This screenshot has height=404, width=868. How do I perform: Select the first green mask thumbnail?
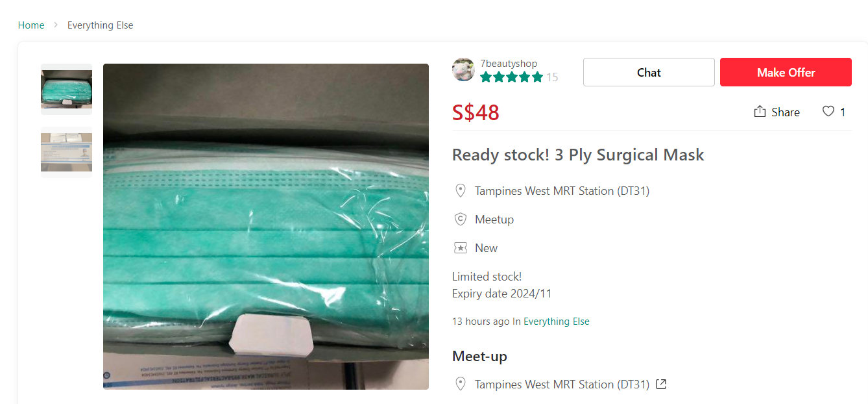tap(66, 89)
